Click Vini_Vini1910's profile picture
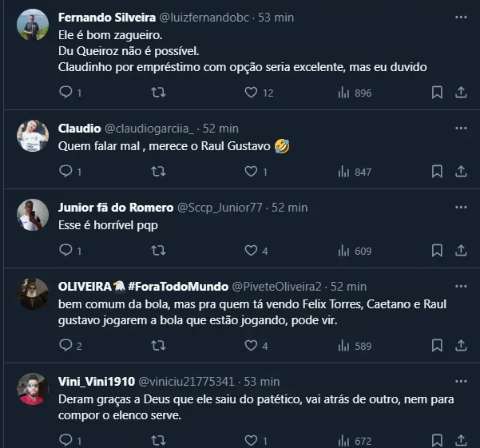The height and width of the screenshot is (448, 480). [33, 389]
